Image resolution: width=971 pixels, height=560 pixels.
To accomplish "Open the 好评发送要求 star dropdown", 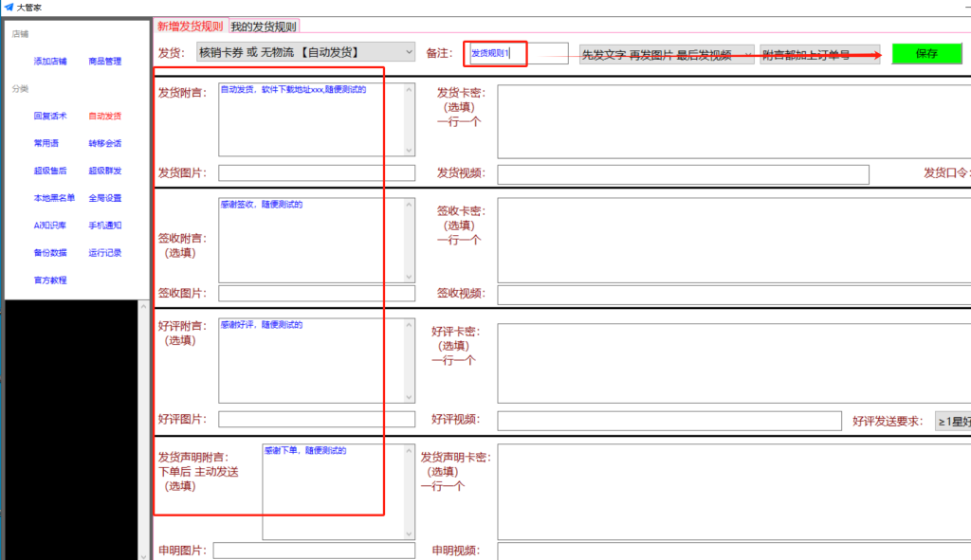I will coord(953,422).
